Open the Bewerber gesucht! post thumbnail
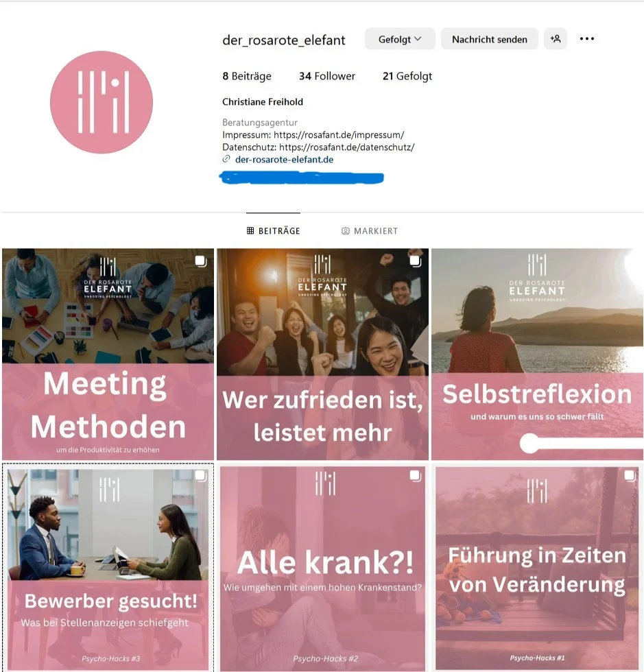Viewport: 644px width, 672px height. coord(108,568)
